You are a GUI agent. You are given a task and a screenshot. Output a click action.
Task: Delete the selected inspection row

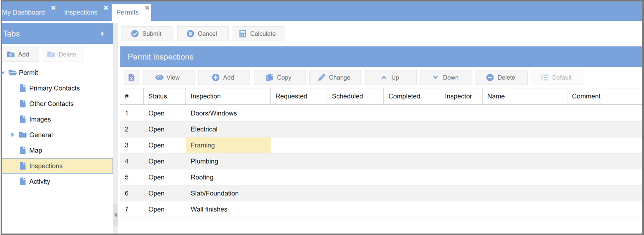click(x=501, y=77)
